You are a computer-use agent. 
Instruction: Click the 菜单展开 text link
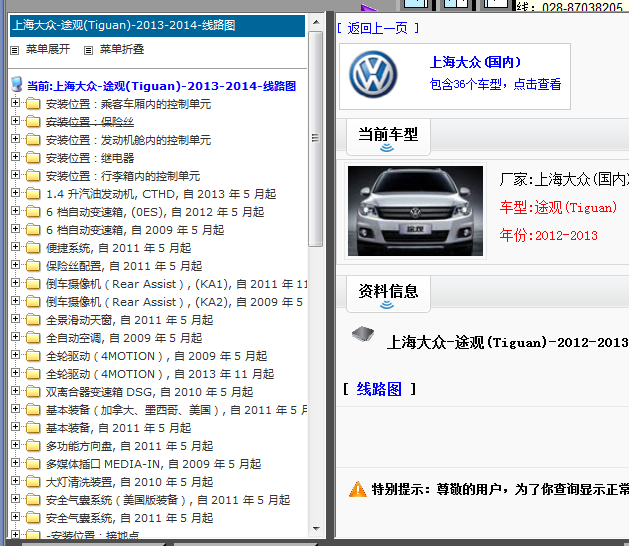48,49
